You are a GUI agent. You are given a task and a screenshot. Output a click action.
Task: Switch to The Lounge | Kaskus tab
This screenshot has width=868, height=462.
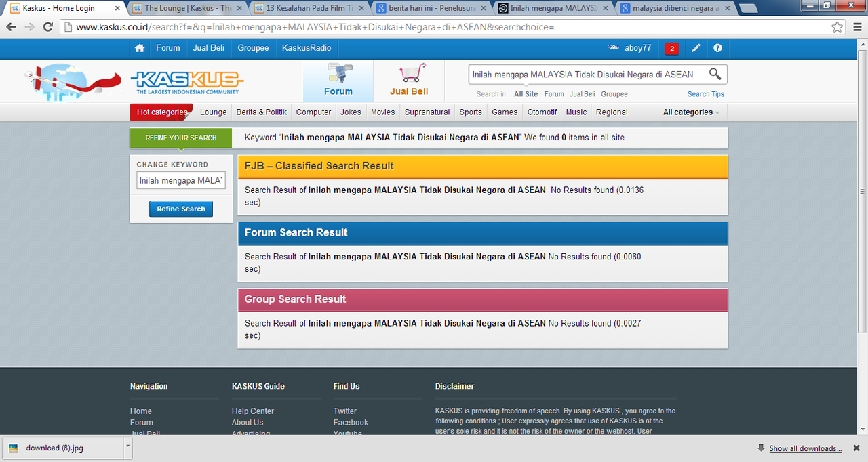tap(186, 9)
